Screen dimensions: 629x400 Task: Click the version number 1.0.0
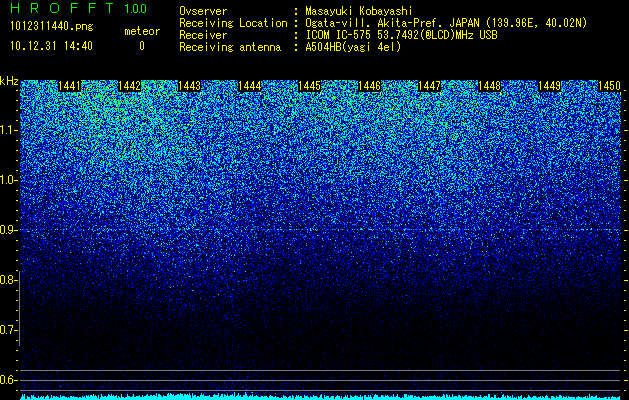(x=136, y=9)
